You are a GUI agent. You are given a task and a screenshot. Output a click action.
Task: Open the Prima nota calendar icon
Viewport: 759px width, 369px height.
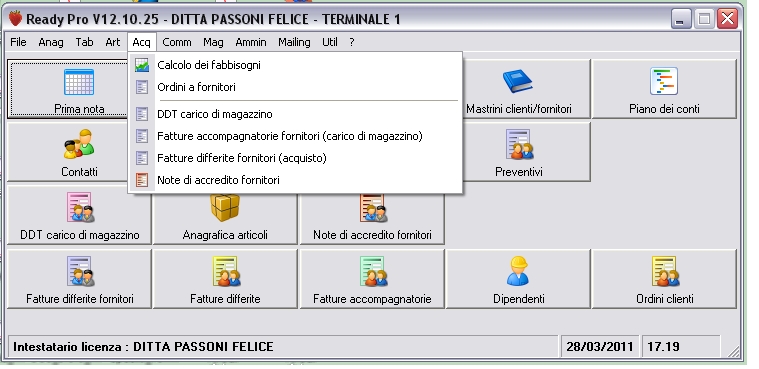pyautogui.click(x=79, y=82)
